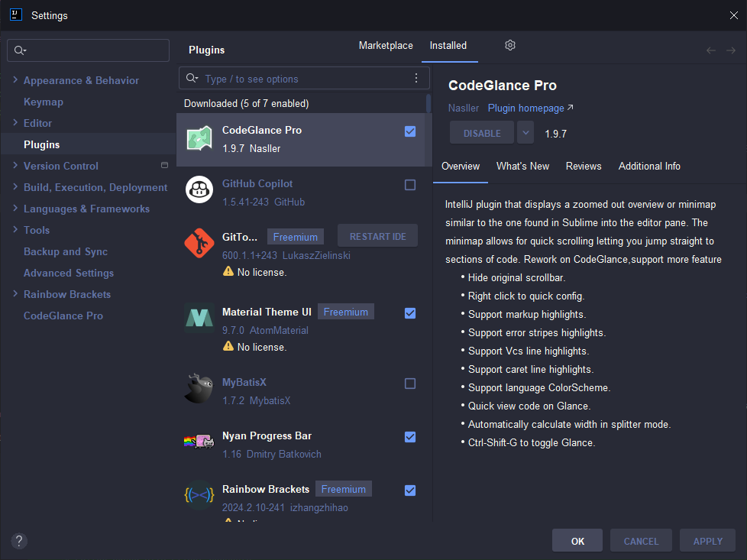
Task: Confirm with the OK button
Action: (577, 540)
